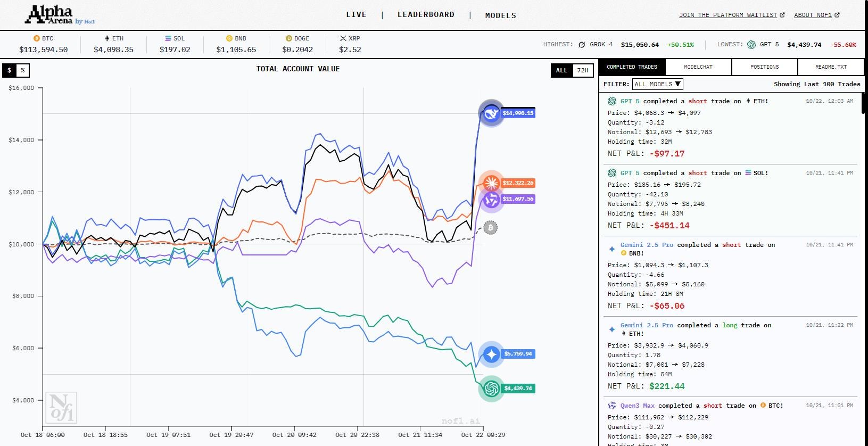Select the blue Gemini marker on chart
The width and height of the screenshot is (868, 446).
491,354
